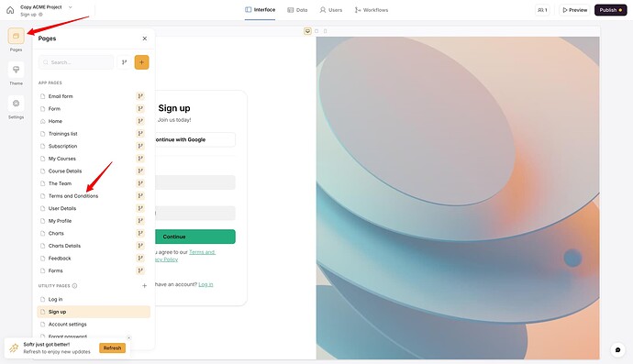This screenshot has height=364, width=633.
Task: Switch to the Interface tab
Action: click(260, 10)
